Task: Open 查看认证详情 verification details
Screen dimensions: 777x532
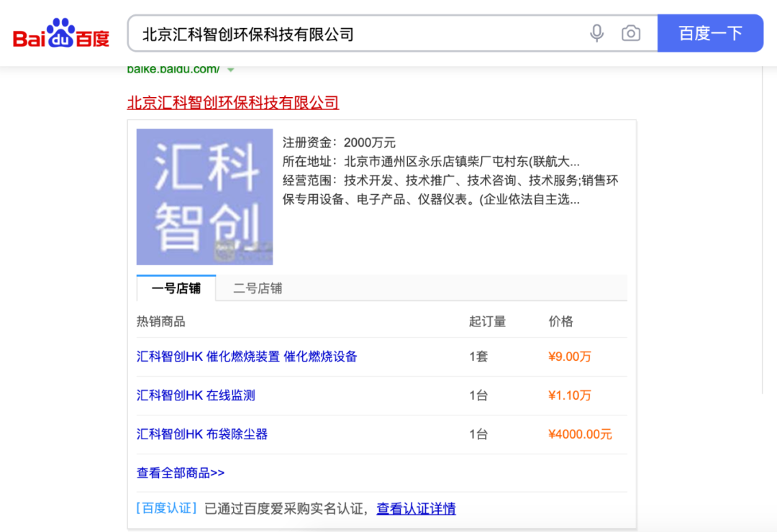Action: tap(417, 508)
